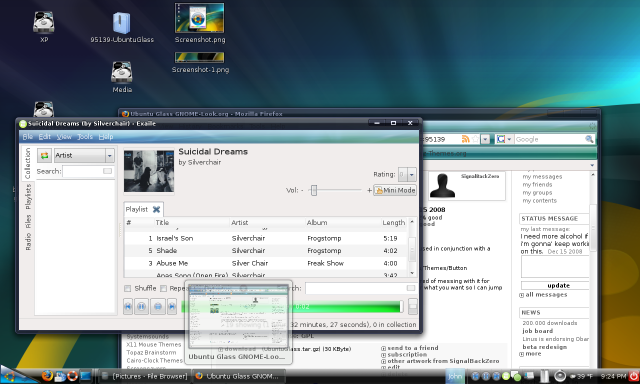Click the magnifier in Firefox search box
Screen dimensions: 640x384
(589, 139)
